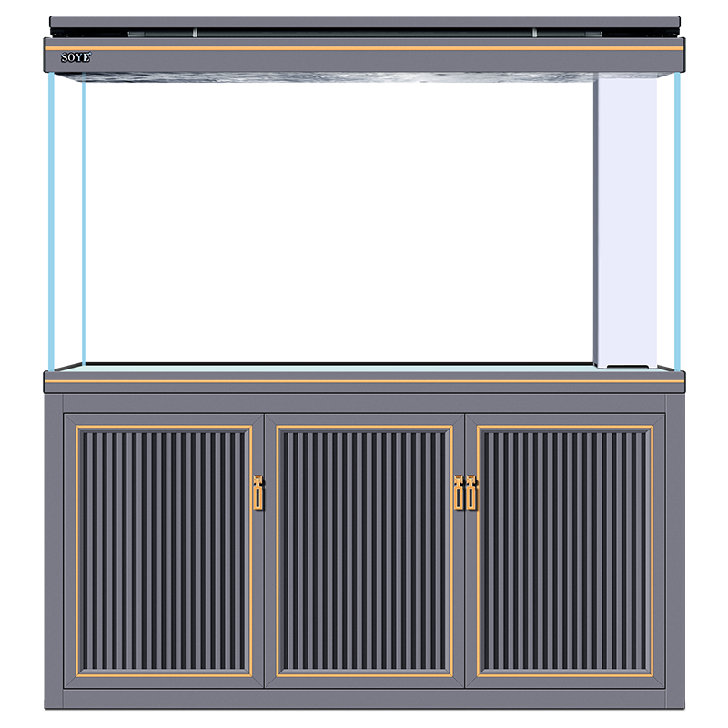Click the cabinet's bottom base plinth
This screenshot has height=728, width=728.
364,699
